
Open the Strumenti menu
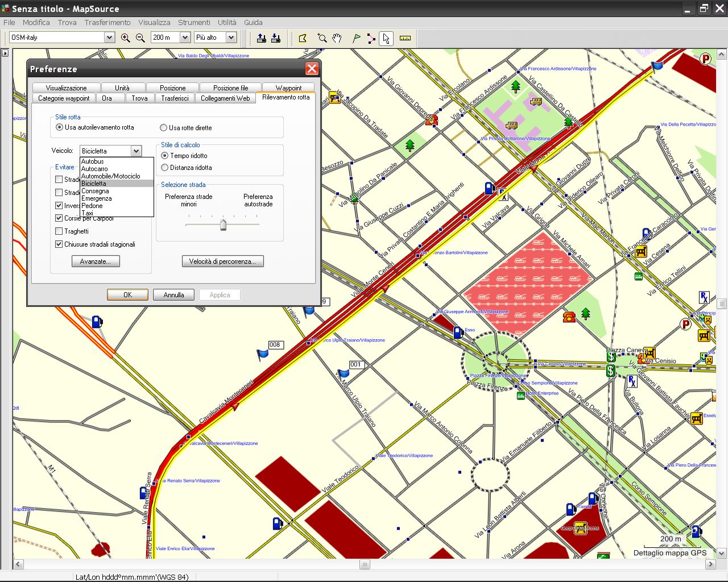(194, 22)
